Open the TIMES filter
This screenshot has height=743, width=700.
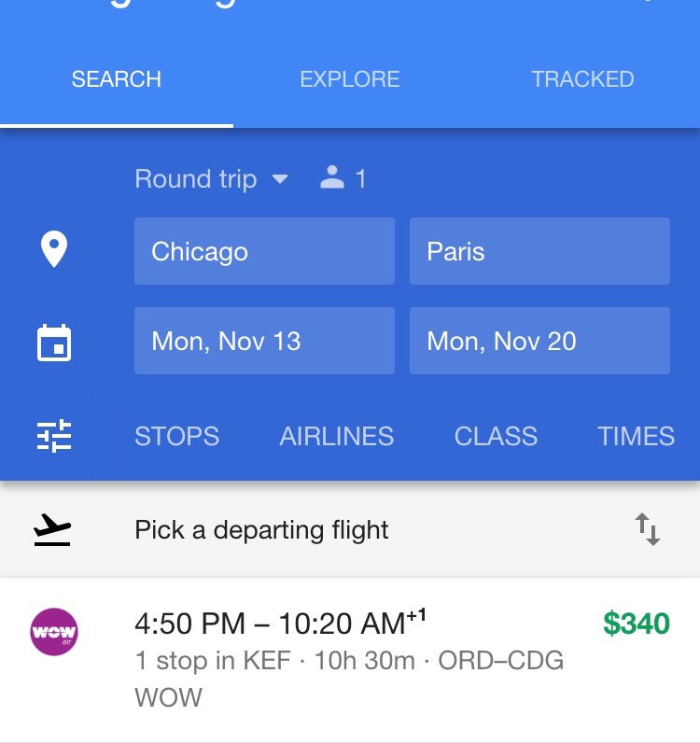click(x=637, y=436)
